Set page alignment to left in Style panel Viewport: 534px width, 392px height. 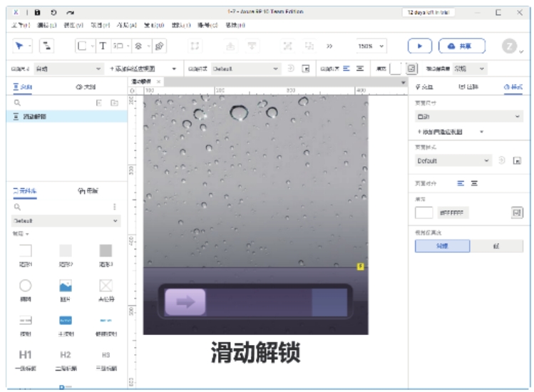(461, 183)
